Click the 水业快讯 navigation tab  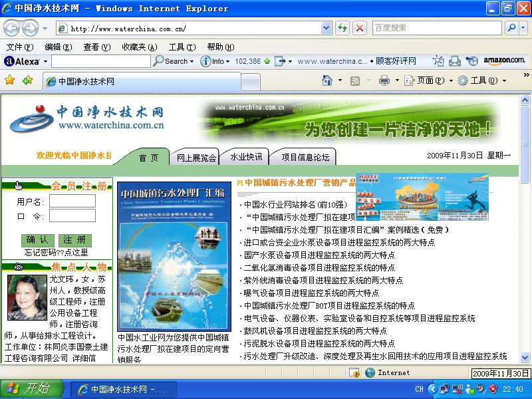tap(246, 157)
